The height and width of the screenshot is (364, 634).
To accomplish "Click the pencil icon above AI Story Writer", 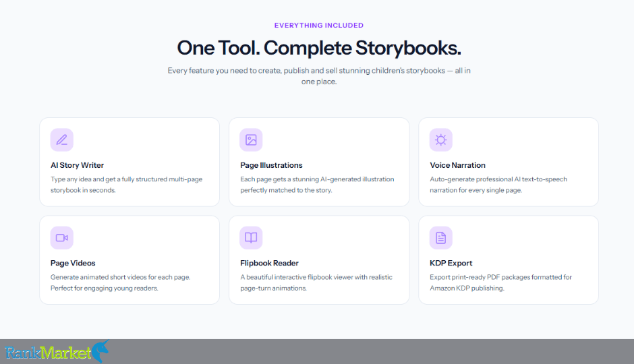I will [x=62, y=140].
